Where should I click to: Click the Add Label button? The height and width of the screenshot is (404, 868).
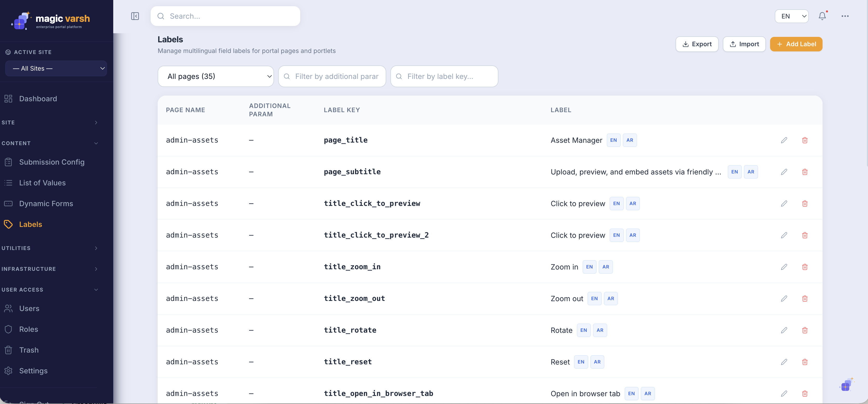pyautogui.click(x=796, y=44)
